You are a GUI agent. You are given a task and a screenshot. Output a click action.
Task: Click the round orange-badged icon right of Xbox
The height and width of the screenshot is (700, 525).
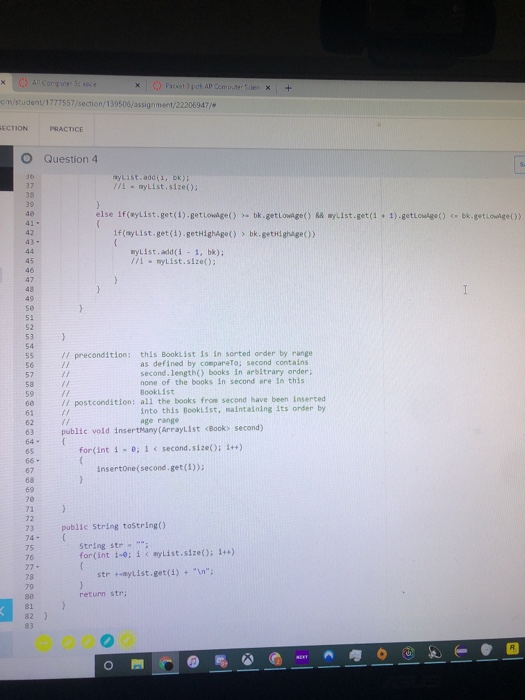(275, 658)
